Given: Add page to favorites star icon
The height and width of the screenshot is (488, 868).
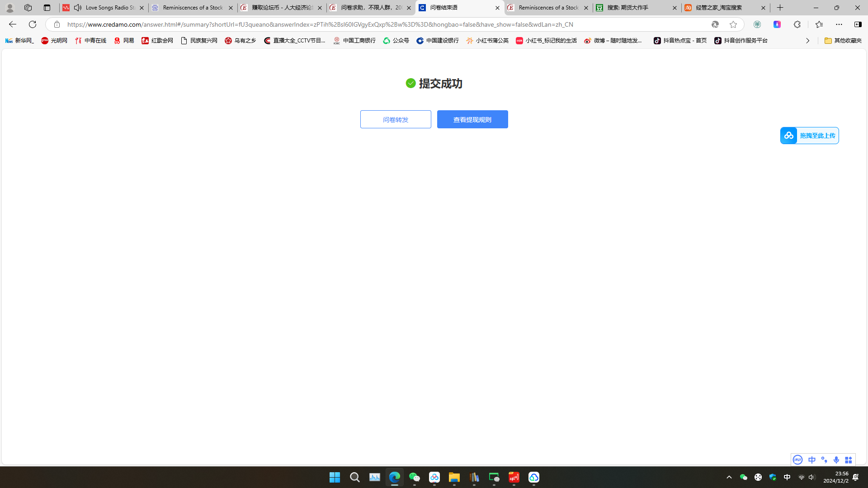Looking at the screenshot, I should pyautogui.click(x=733, y=24).
